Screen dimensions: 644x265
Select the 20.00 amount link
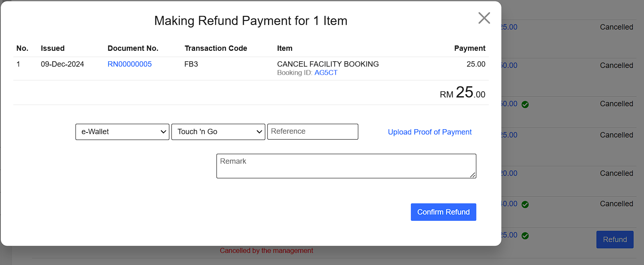tap(509, 173)
